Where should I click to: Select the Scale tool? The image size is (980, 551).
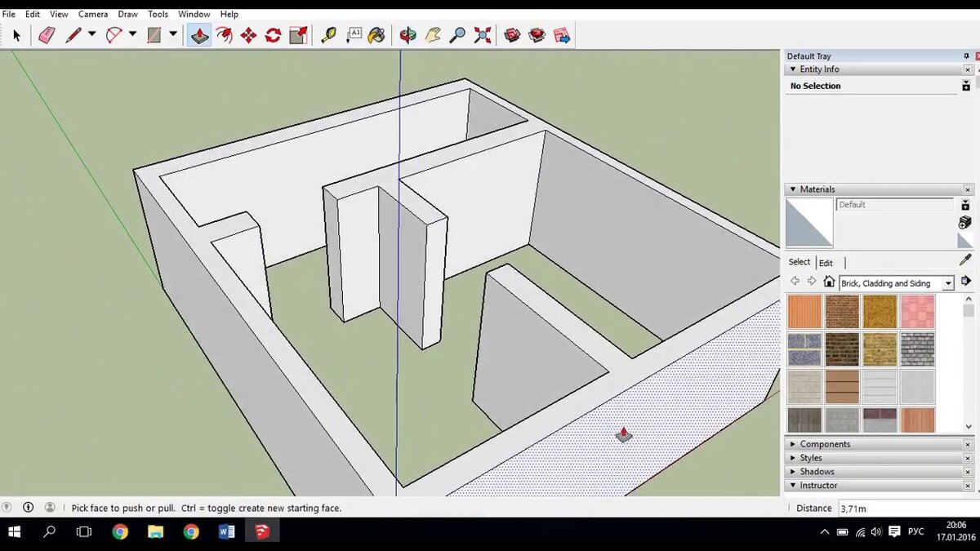(298, 35)
